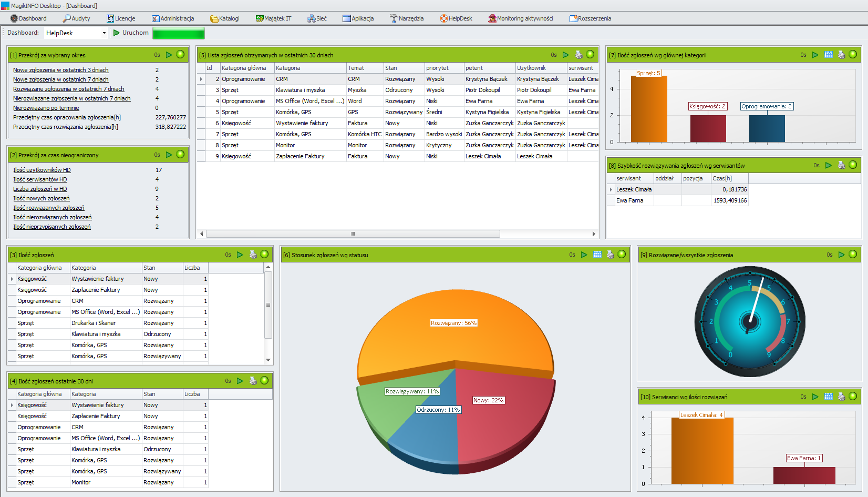Toggle the green status circle on panel [4]

coord(264,381)
